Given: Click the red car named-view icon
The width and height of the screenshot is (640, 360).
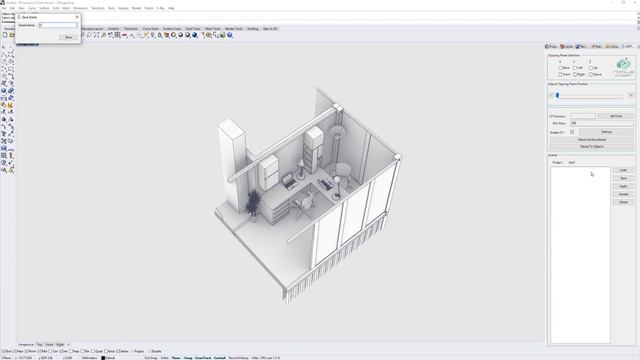Looking at the screenshot, I should [x=125, y=36].
